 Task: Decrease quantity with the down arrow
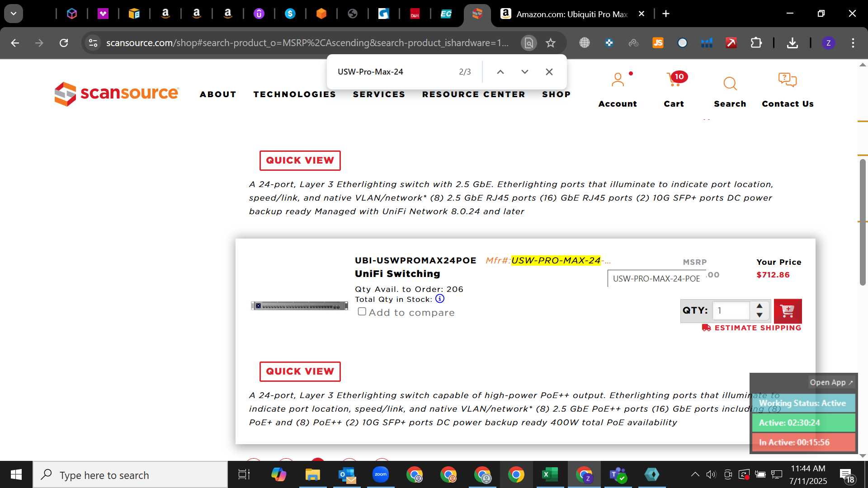[759, 315]
